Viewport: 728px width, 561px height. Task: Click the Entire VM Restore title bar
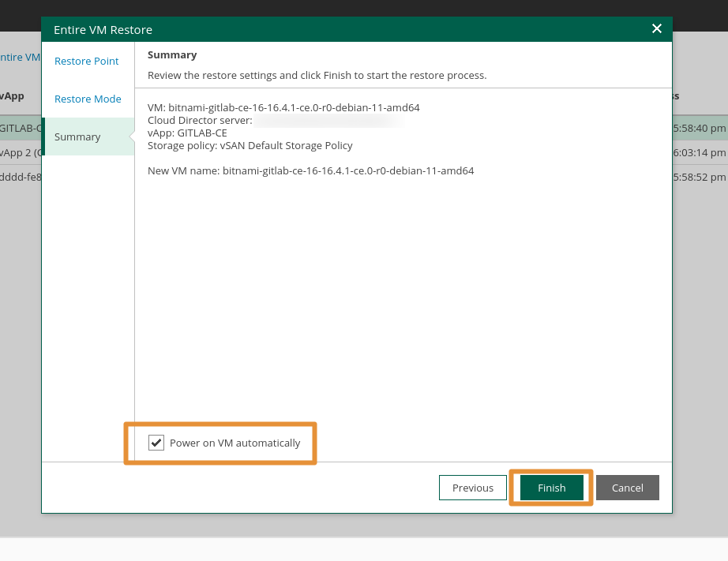[103, 29]
